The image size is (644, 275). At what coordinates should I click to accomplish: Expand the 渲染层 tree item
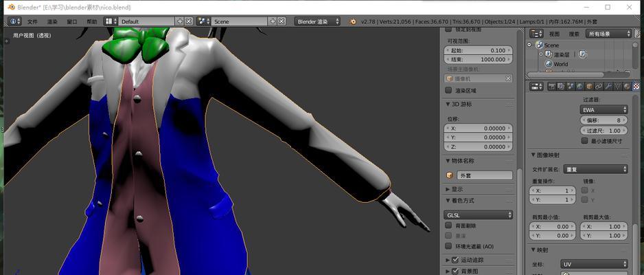pyautogui.click(x=541, y=54)
